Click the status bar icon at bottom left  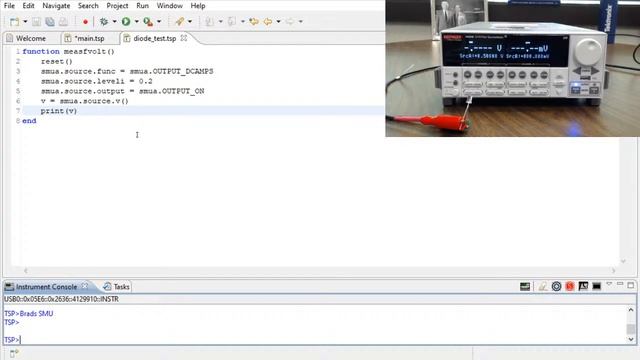(x=14, y=353)
